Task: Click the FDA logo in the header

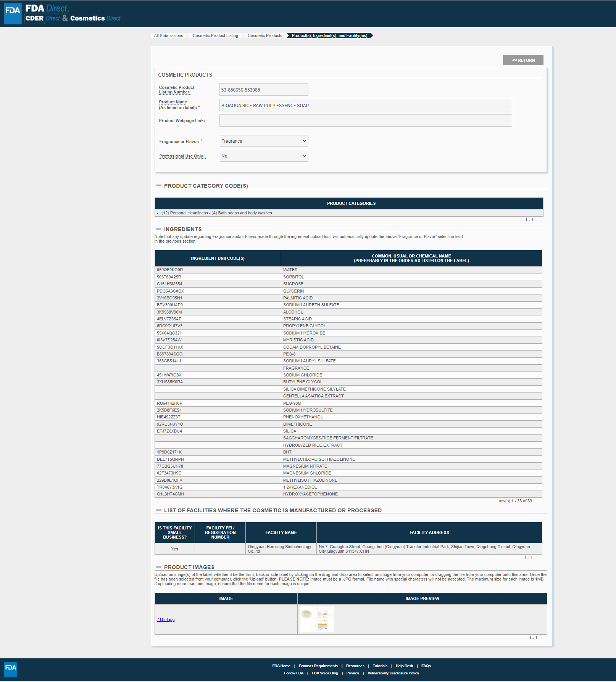Action: click(x=13, y=13)
